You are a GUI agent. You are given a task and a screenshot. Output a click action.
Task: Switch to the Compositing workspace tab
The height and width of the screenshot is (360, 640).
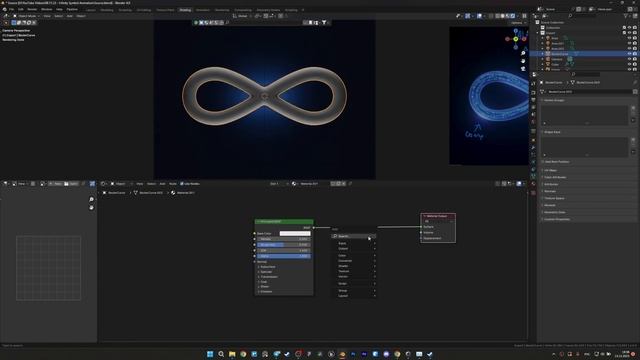(x=242, y=10)
